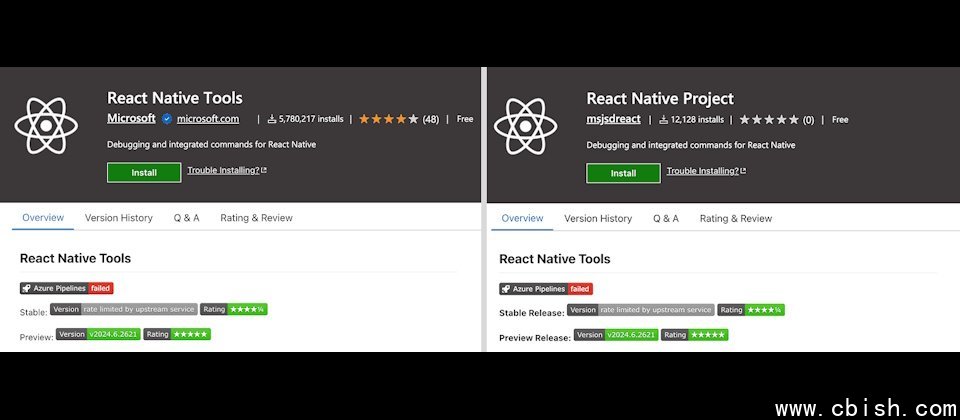Click the Rating badge beside Stable Release

click(750, 310)
